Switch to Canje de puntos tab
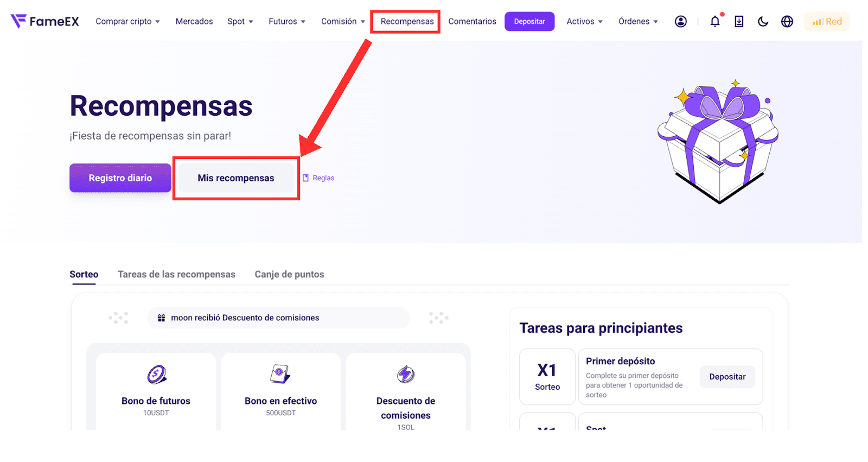 [x=289, y=274]
